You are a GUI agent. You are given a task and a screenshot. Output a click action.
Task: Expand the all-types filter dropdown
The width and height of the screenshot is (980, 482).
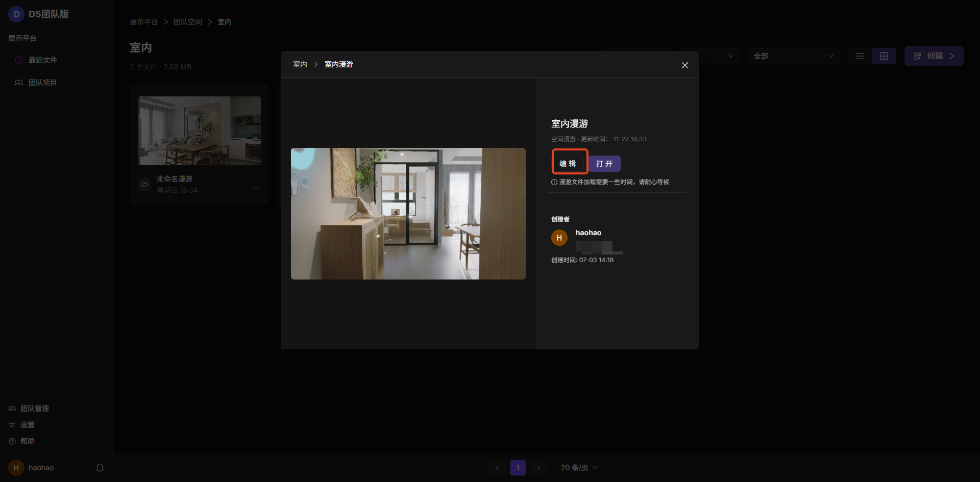794,56
